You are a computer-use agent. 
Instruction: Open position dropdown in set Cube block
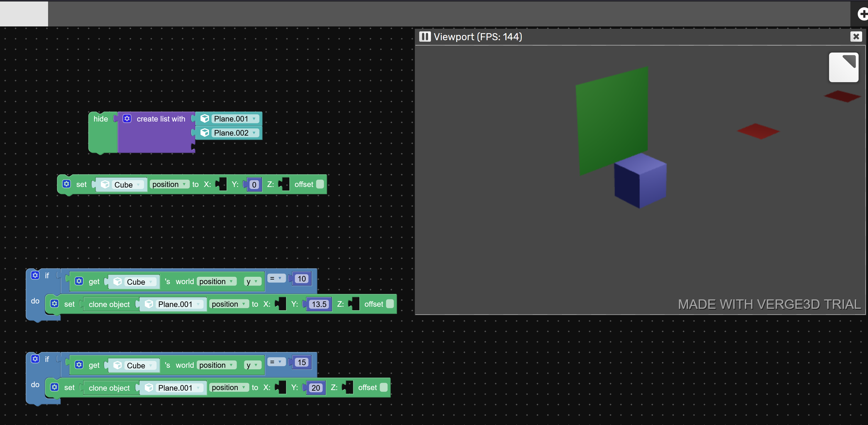(x=169, y=184)
